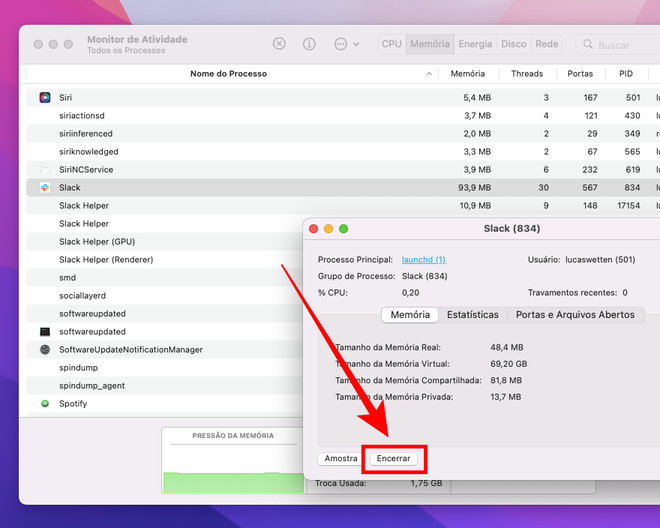Click the Monitor de Atividade window title
Viewport: 660px width, 528px height.
137,39
